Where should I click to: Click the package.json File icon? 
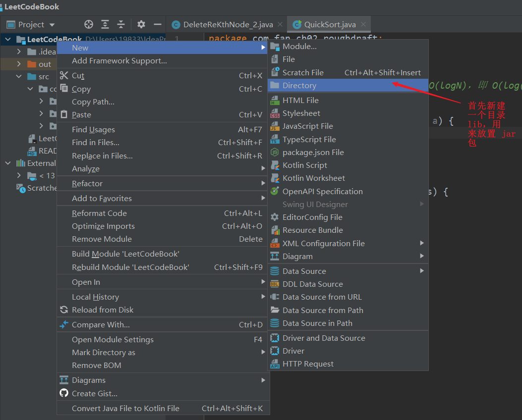click(x=275, y=153)
